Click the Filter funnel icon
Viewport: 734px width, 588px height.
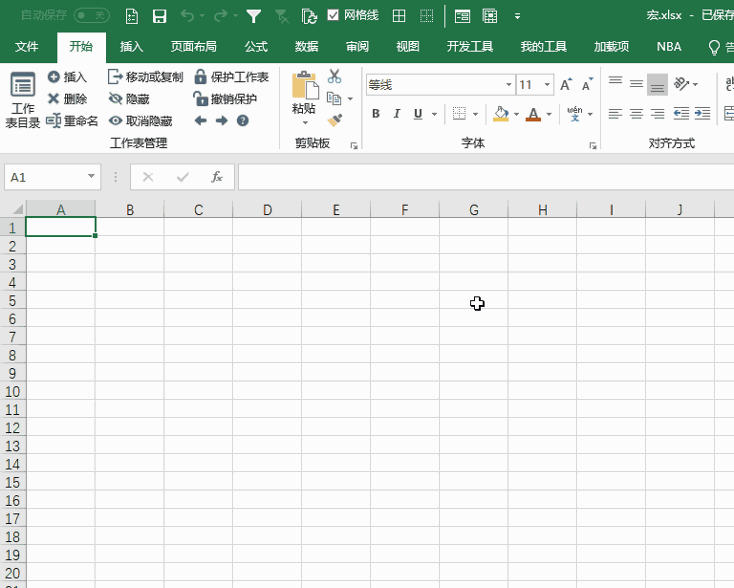254,16
